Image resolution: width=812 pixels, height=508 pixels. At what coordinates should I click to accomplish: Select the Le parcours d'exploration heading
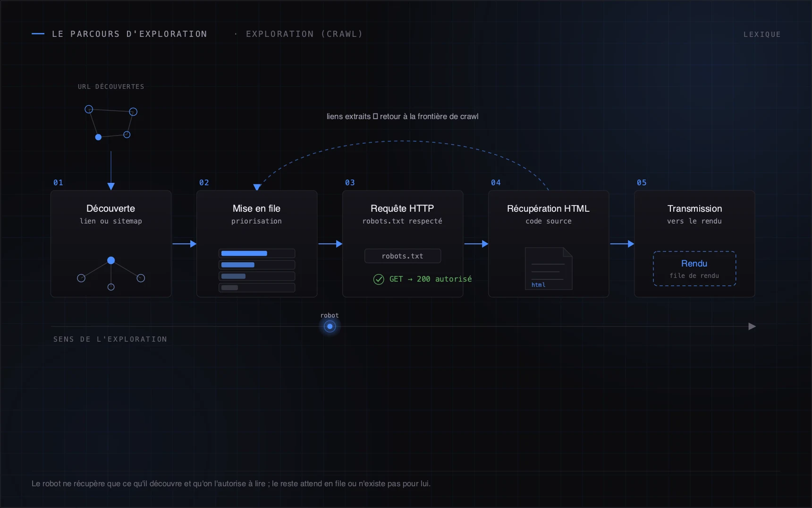[x=129, y=34]
